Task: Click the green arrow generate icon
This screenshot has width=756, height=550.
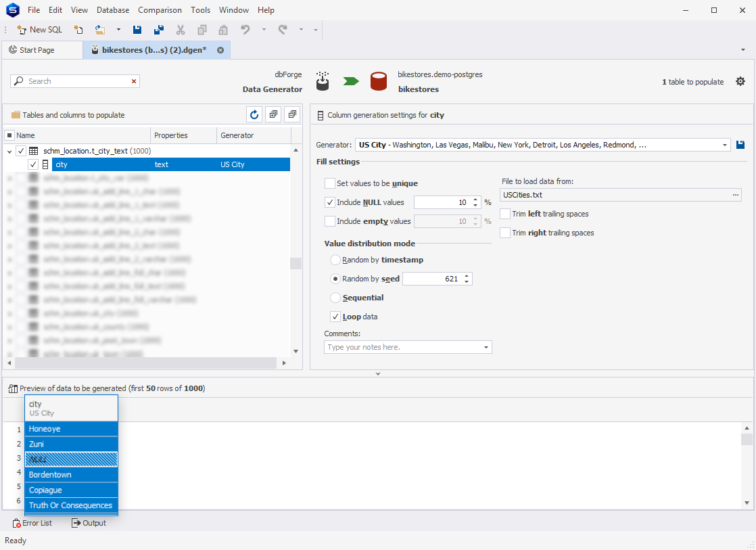Action: [x=351, y=81]
